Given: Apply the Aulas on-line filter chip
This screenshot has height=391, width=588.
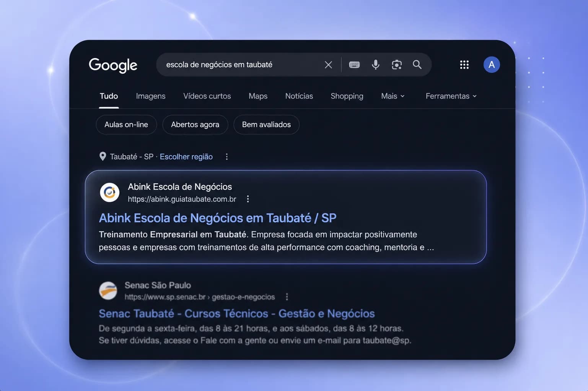Looking at the screenshot, I should pyautogui.click(x=126, y=125).
